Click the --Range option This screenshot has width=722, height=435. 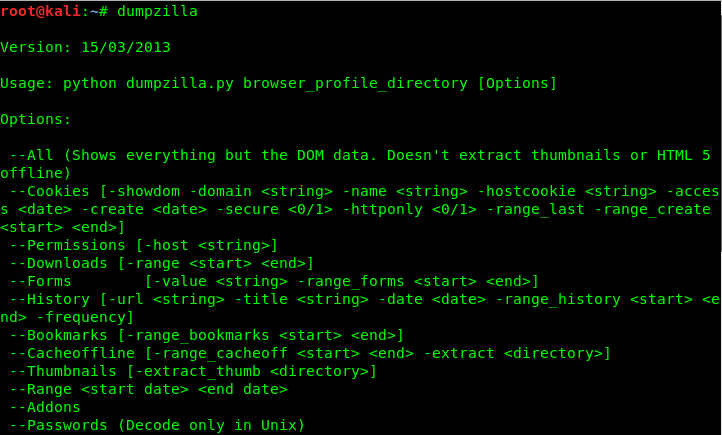[41, 389]
